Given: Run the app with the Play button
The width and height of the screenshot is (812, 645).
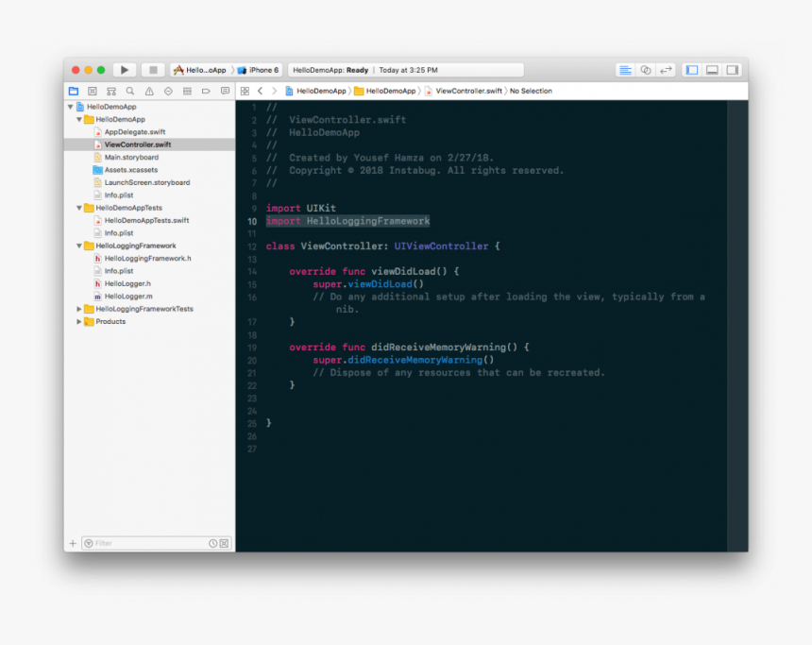Looking at the screenshot, I should click(x=125, y=70).
